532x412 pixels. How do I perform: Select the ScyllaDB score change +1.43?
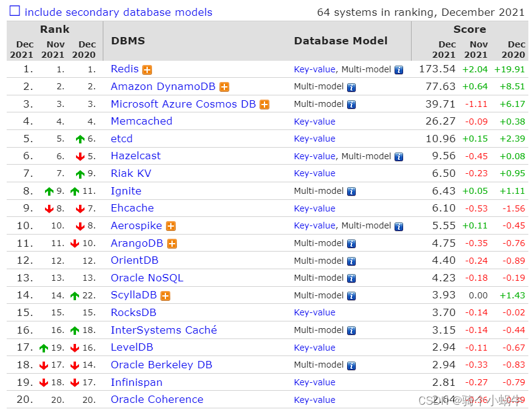[513, 295]
